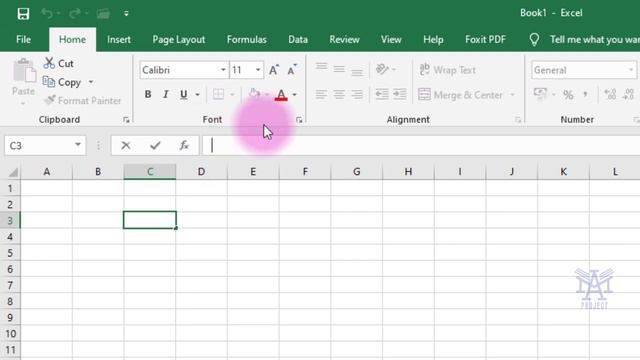640x360 pixels.
Task: Open the Calibri font name dropdown
Action: pos(223,70)
